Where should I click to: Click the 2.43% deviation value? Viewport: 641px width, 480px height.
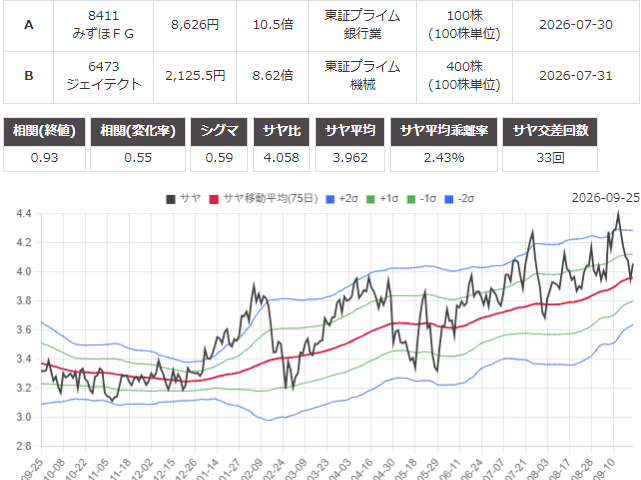(444, 158)
